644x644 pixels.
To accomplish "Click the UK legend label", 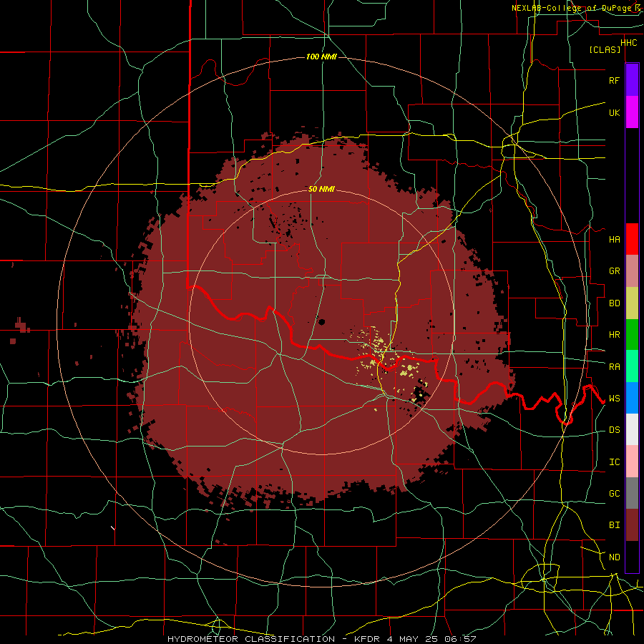I will pyautogui.click(x=614, y=112).
